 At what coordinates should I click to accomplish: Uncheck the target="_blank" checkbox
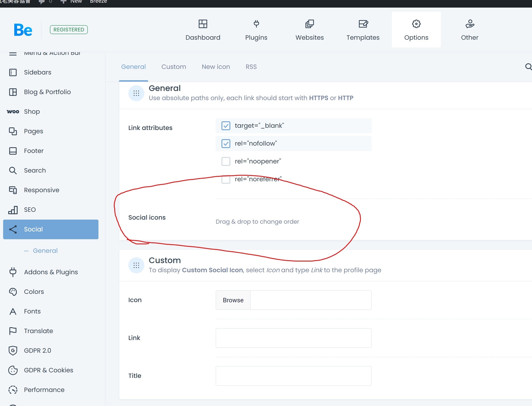(x=226, y=126)
